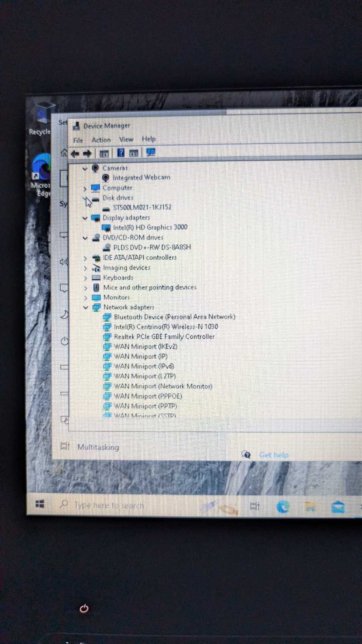Screen dimensions: 362x644
Task: Select WAN Miniport (IPv6) entry
Action: click(x=144, y=366)
